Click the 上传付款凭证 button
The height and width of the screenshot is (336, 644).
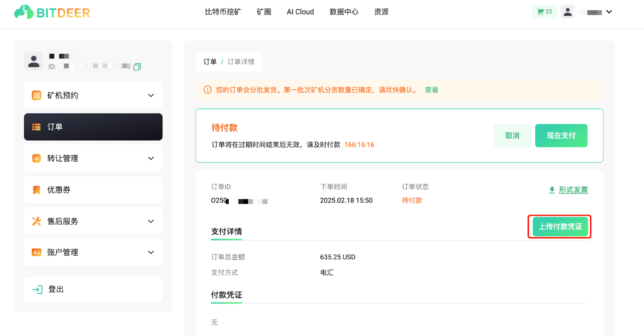pos(560,227)
